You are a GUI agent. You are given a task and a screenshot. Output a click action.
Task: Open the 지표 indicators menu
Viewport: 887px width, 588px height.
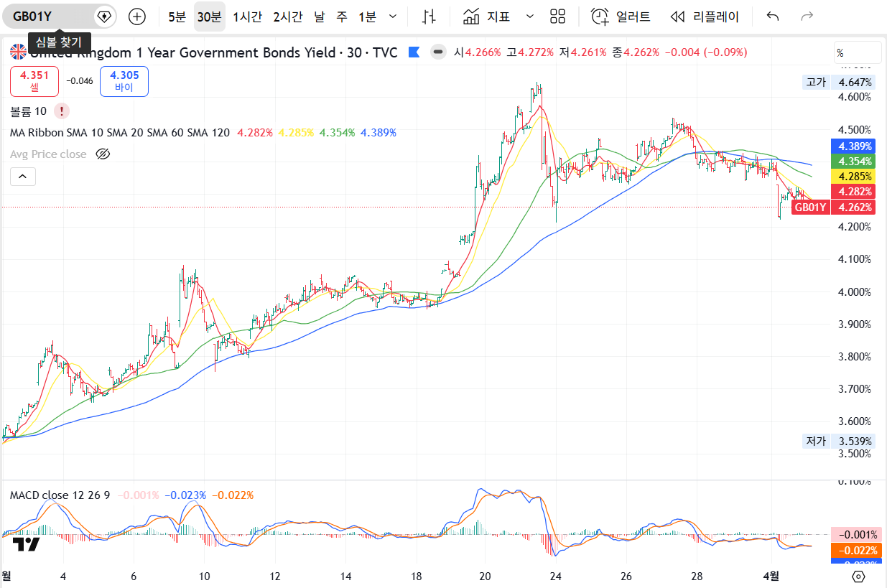point(487,17)
